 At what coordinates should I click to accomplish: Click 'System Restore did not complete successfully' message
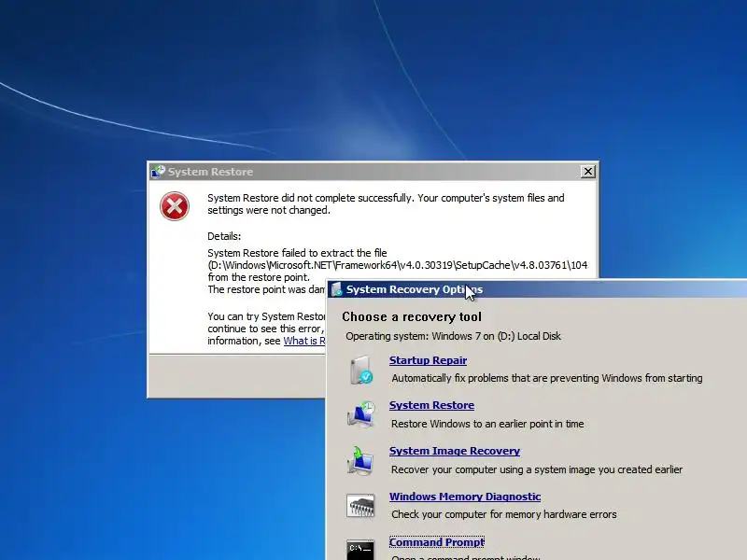pos(386,203)
